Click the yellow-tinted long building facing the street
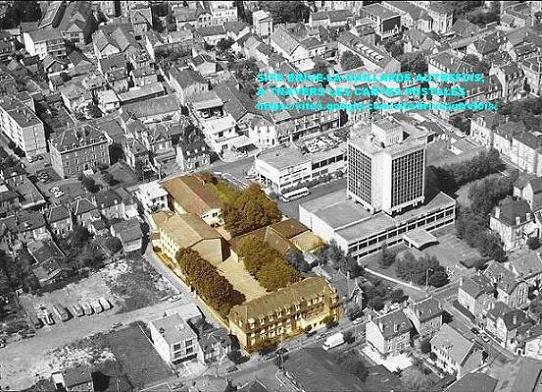This screenshot has width=542, height=392. click(x=284, y=314)
